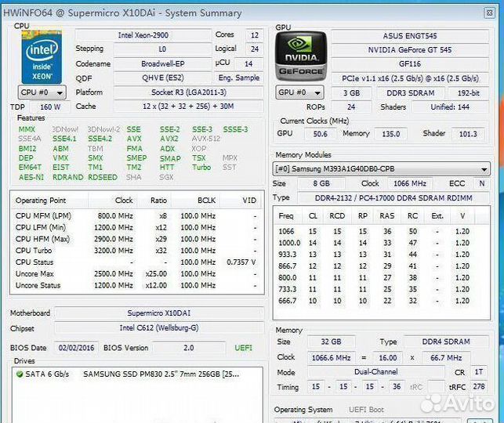
Task: Click the ASUS ENGT545 GPU field
Action: (410, 36)
